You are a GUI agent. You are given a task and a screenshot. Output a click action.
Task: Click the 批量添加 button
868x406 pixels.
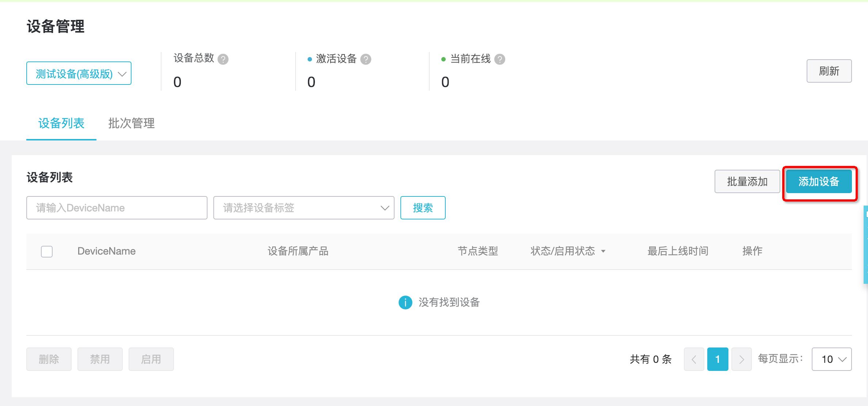point(747,181)
